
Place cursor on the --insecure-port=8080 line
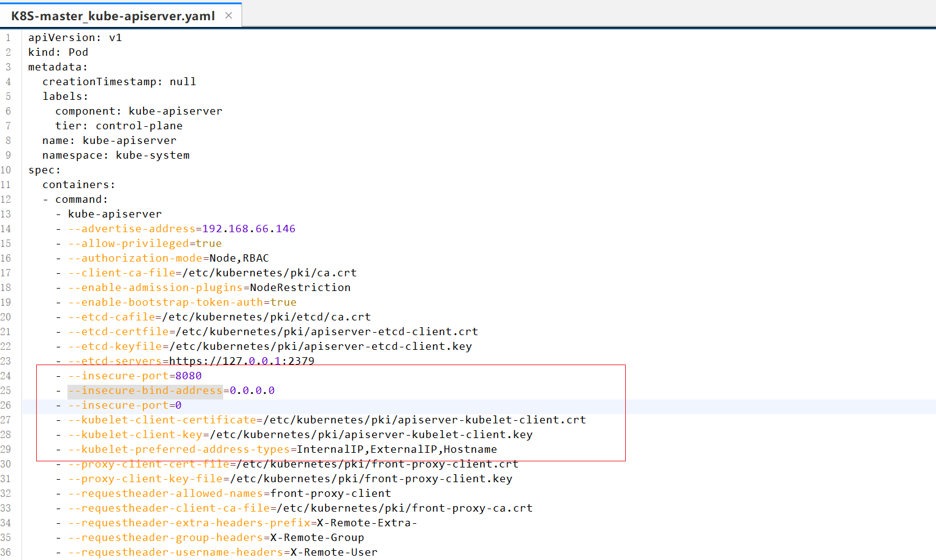click(x=135, y=376)
